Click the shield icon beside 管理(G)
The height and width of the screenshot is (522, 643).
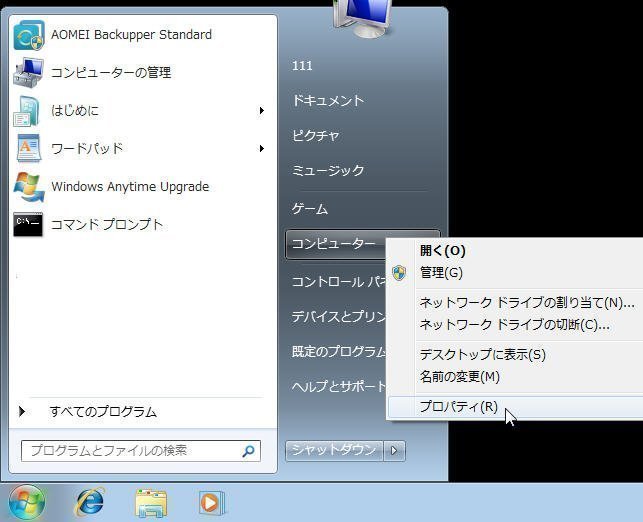coord(399,273)
